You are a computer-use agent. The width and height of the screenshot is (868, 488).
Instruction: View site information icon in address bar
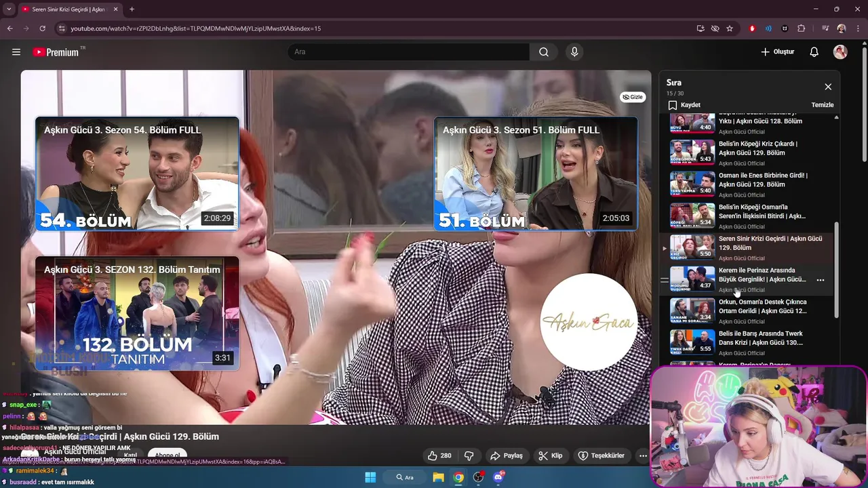pos(62,28)
